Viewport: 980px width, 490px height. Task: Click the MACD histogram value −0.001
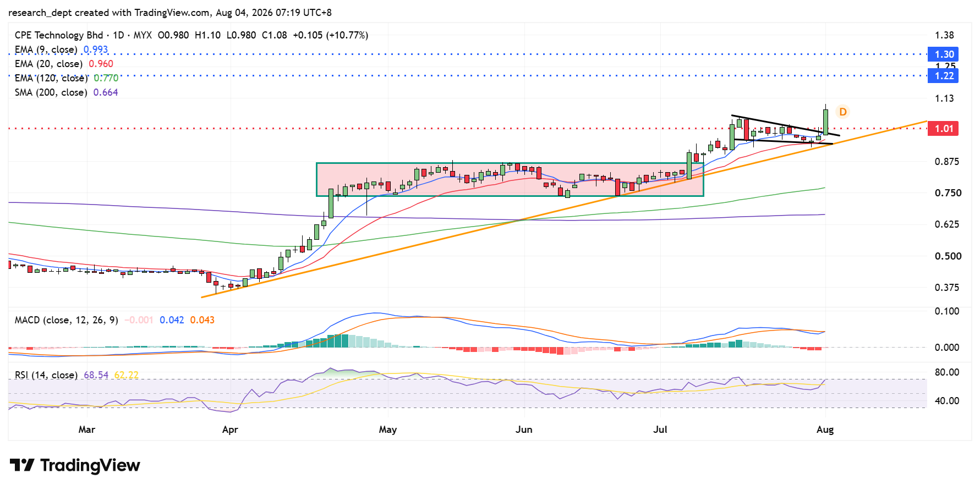click(139, 320)
